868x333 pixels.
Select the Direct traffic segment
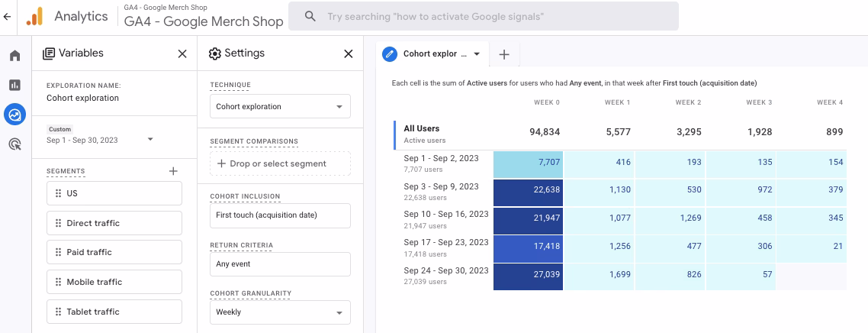[x=114, y=223]
